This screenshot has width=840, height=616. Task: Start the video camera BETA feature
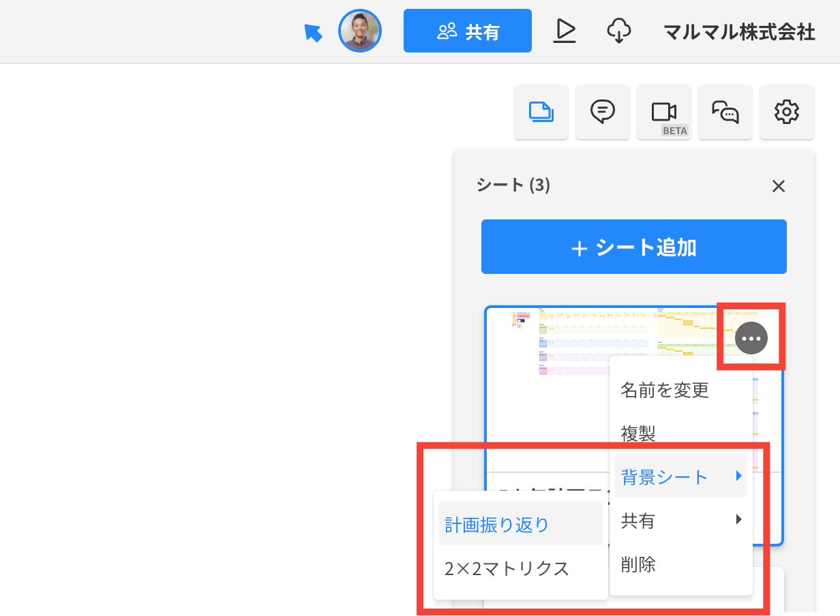coord(664,112)
